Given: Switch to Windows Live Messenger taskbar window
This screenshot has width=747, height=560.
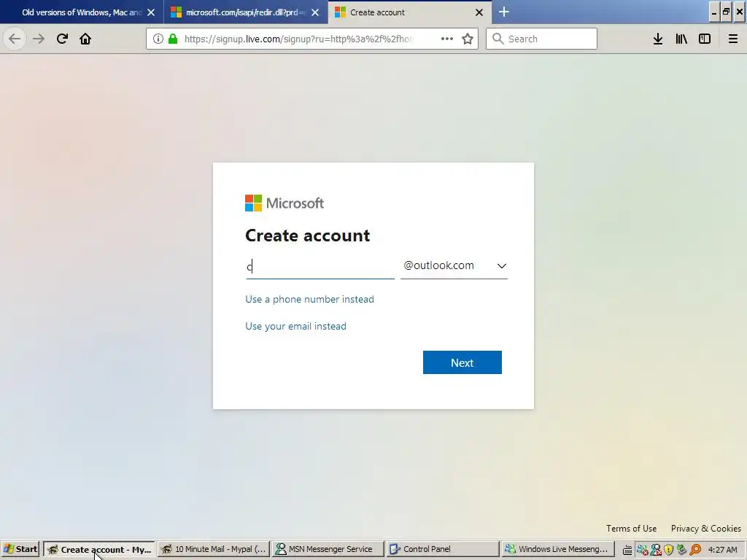Looking at the screenshot, I should click(557, 549).
